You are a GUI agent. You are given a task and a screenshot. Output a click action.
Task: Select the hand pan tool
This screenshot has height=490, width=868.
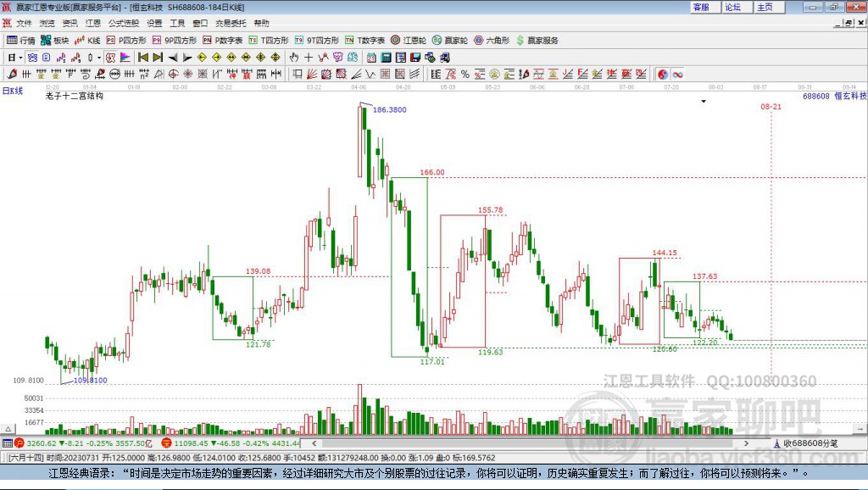click(294, 57)
